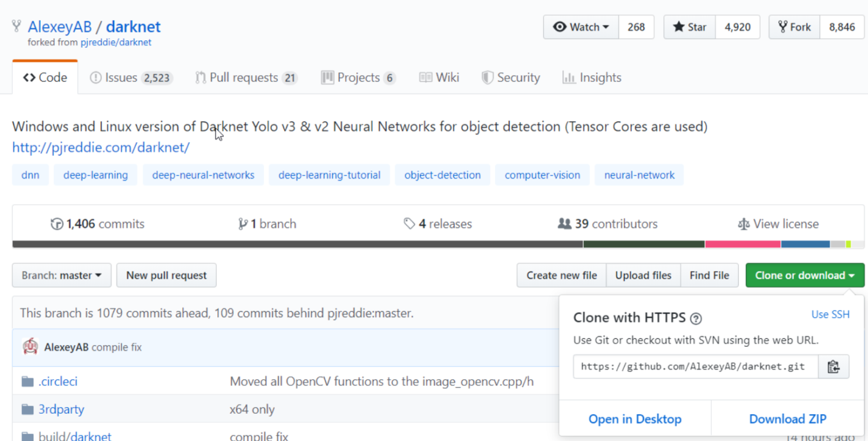Image resolution: width=868 pixels, height=441 pixels.
Task: Click the folder icon next to 3rdparty
Action: click(27, 409)
